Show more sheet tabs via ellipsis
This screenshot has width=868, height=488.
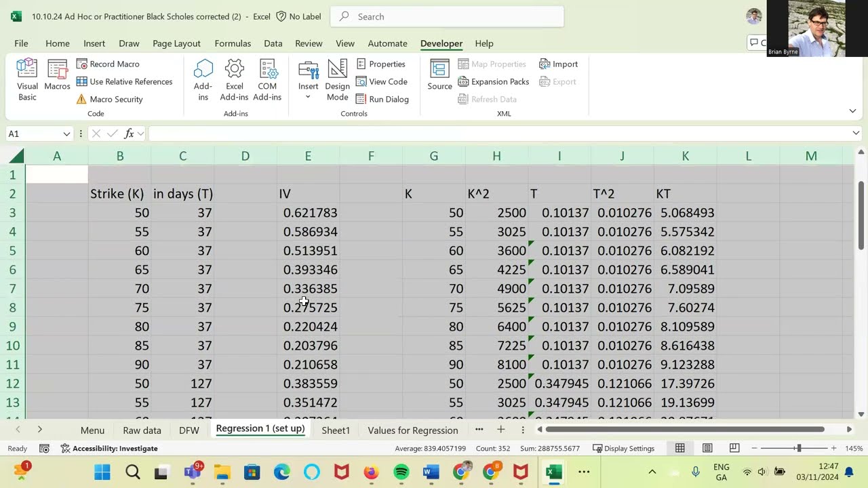coord(479,430)
